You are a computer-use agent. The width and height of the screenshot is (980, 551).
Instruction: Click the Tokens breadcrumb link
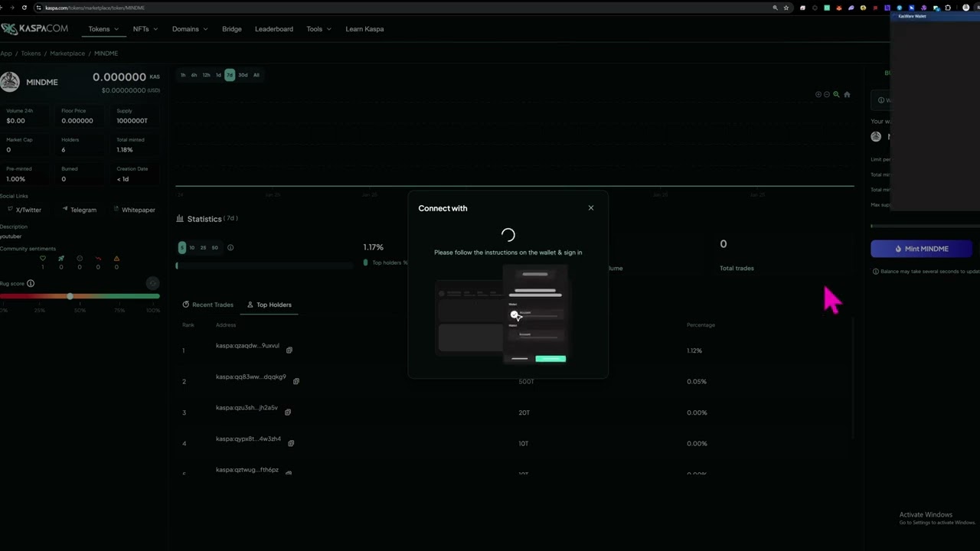point(31,54)
